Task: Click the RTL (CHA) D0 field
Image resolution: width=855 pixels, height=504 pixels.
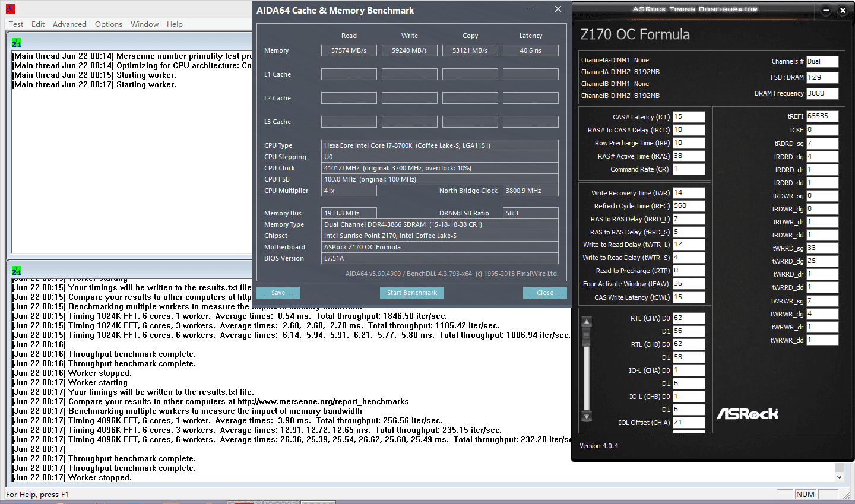Action: 689,318
